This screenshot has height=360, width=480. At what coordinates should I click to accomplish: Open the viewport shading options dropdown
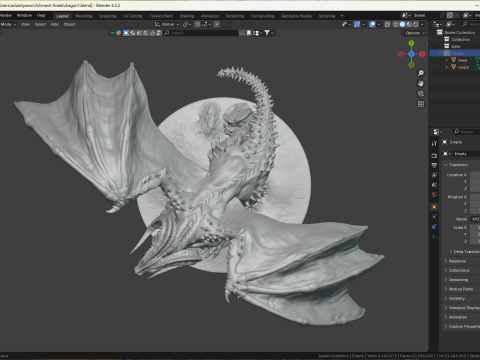tap(422, 24)
